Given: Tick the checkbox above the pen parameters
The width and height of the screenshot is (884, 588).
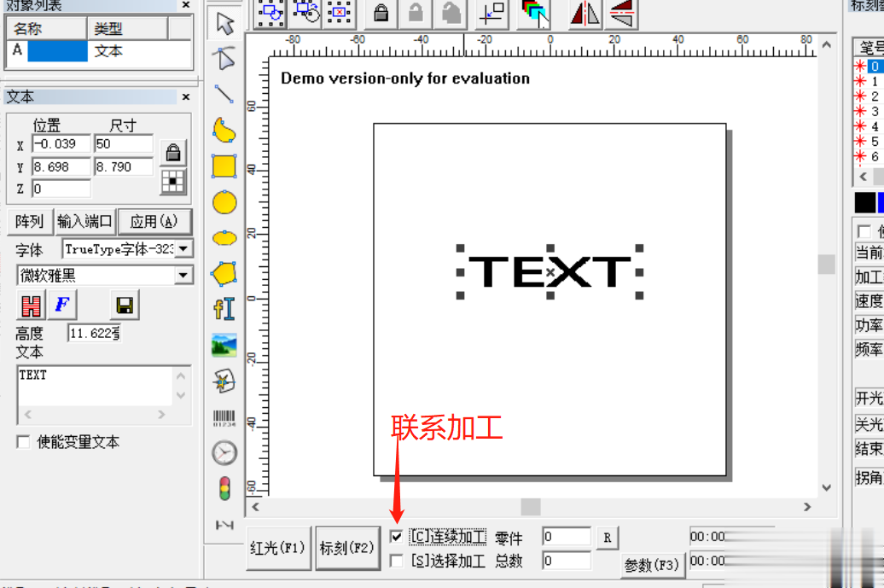Looking at the screenshot, I should point(864,231).
